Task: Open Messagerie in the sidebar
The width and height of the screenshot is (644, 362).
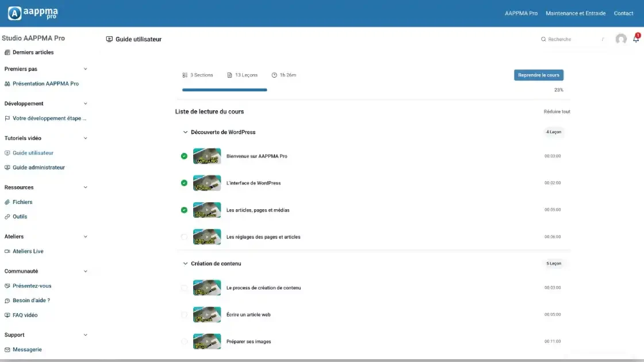Action: click(x=27, y=350)
